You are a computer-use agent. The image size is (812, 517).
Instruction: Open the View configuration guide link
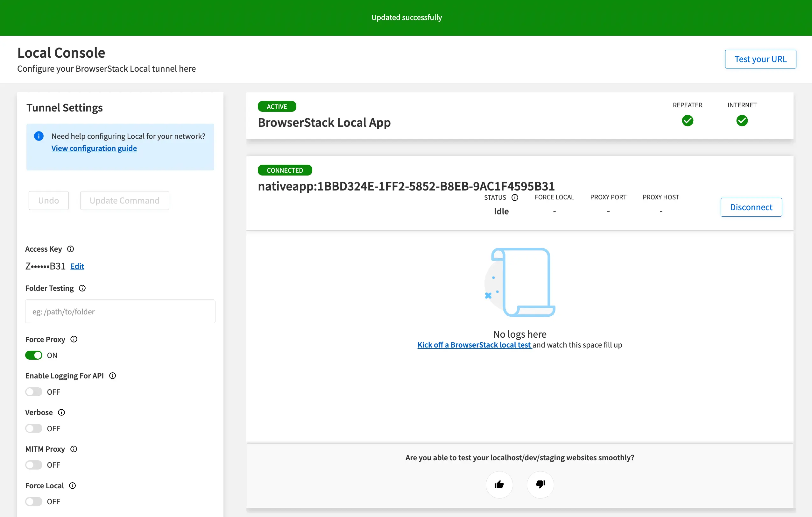(94, 148)
